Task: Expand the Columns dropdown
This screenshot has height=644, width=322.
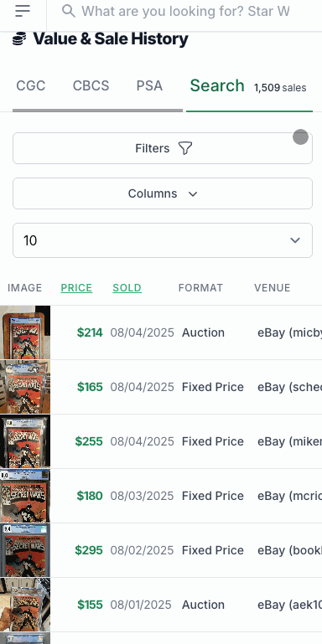Action: pos(163,193)
